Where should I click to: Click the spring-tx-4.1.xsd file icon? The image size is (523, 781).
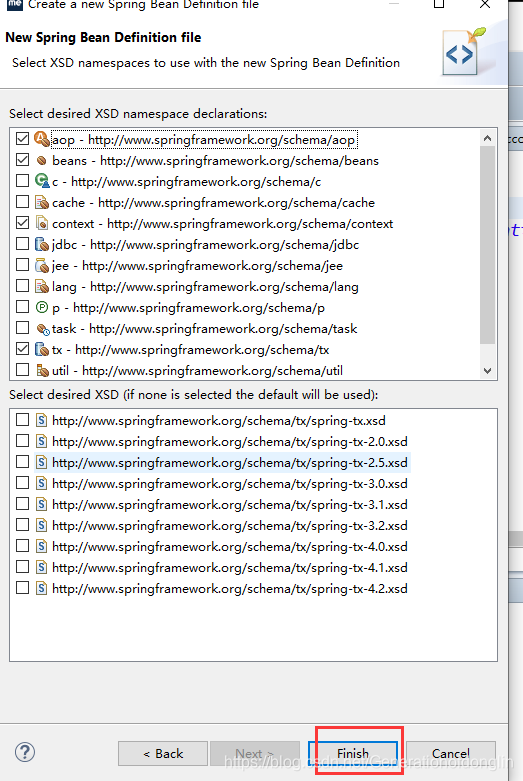pyautogui.click(x=42, y=567)
